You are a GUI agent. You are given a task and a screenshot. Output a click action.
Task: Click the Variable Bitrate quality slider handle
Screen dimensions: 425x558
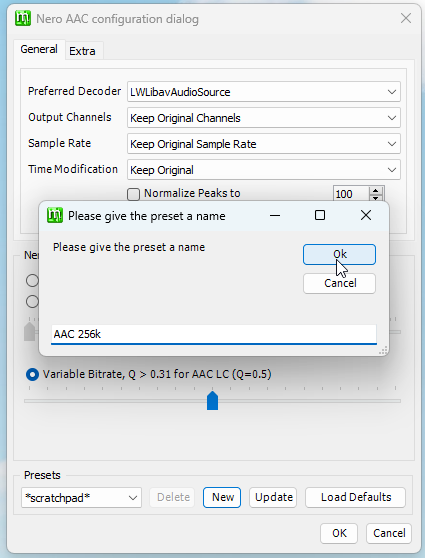pyautogui.click(x=212, y=401)
